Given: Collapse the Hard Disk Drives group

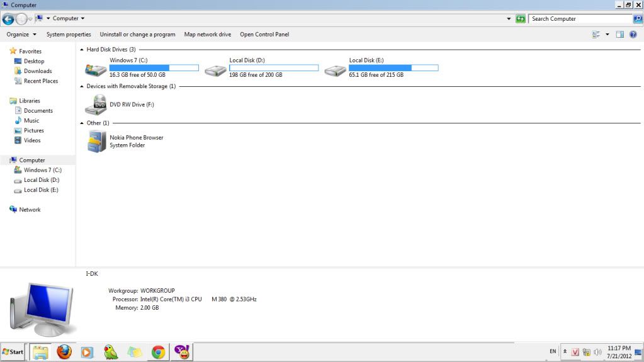Looking at the screenshot, I should click(82, 50).
